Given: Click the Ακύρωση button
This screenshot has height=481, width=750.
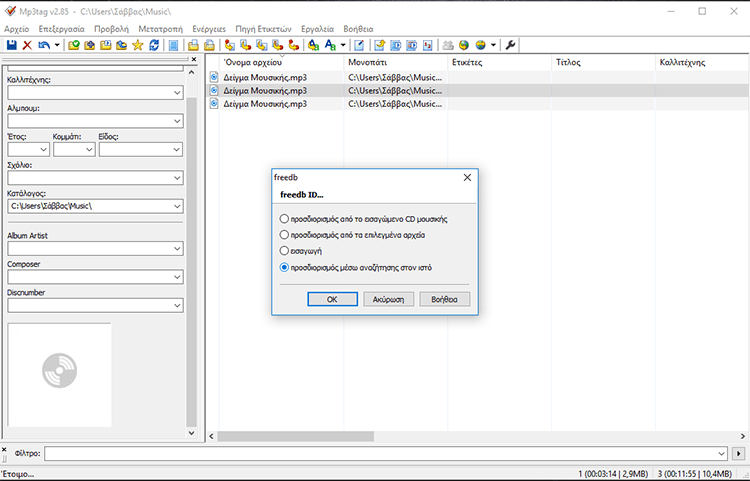Looking at the screenshot, I should tap(388, 299).
